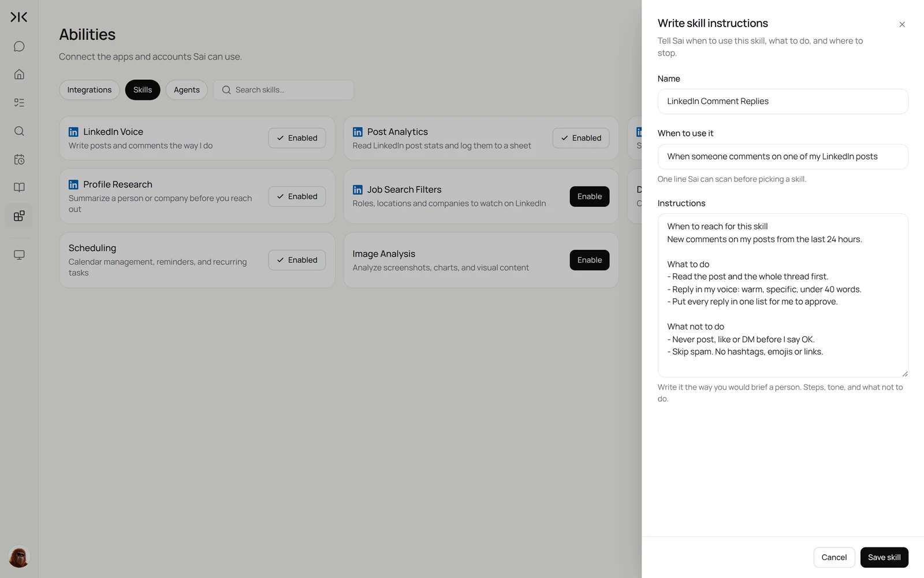Click the sidebar magnifier search icon
Image resolution: width=924 pixels, height=578 pixels.
(19, 131)
